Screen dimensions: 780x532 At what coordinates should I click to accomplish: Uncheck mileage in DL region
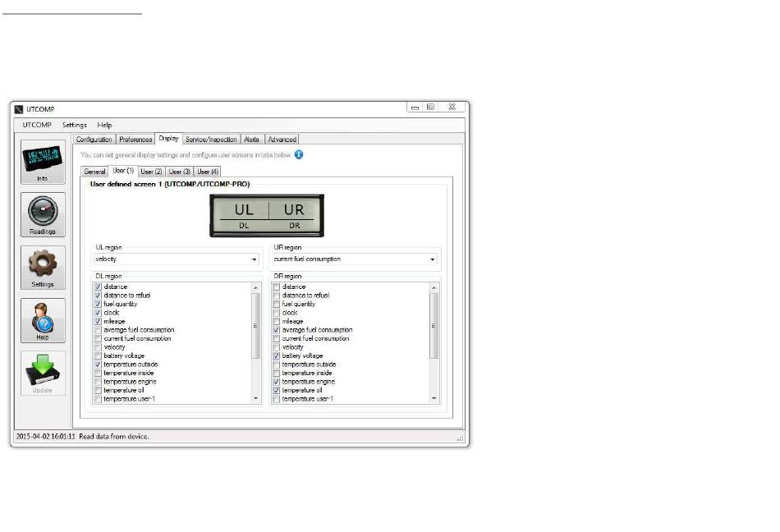point(98,321)
